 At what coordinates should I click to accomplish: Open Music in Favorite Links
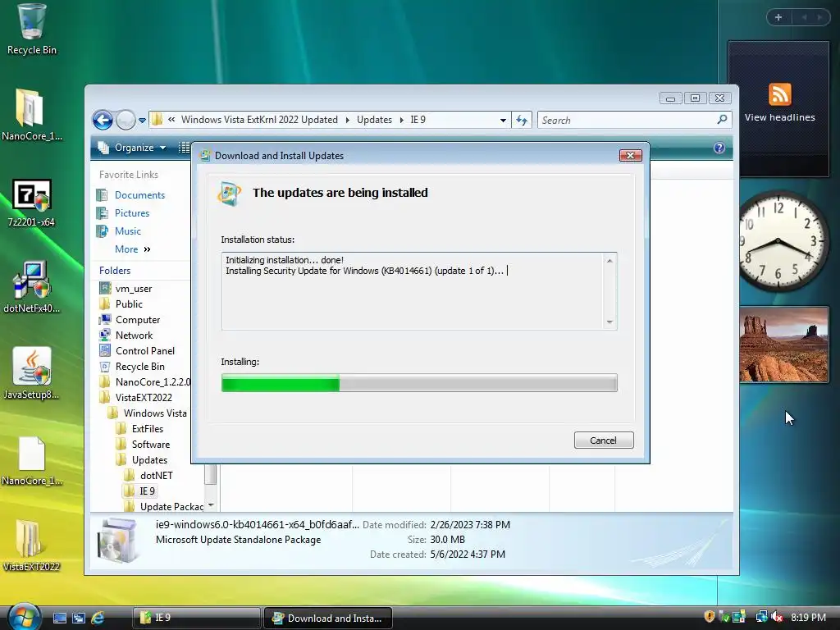(x=127, y=231)
